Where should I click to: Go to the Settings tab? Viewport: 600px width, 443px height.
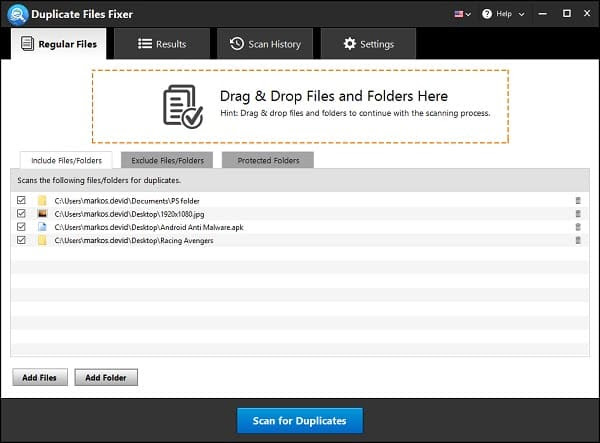(x=368, y=44)
